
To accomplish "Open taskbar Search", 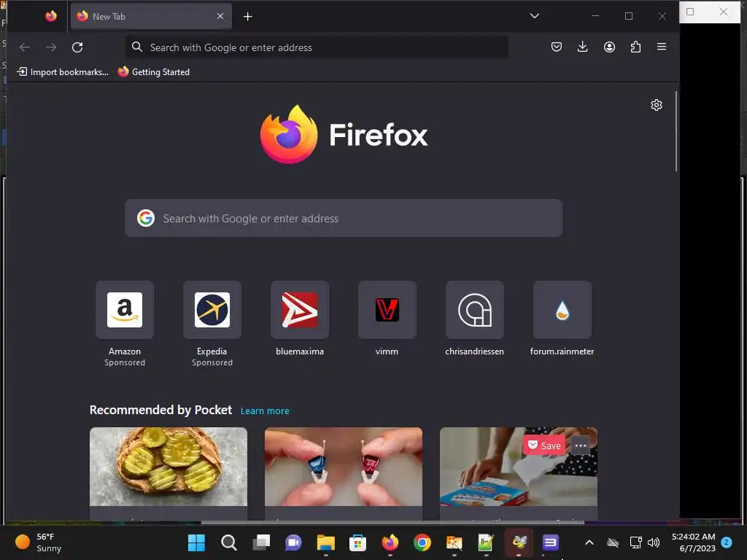I will (x=228, y=542).
